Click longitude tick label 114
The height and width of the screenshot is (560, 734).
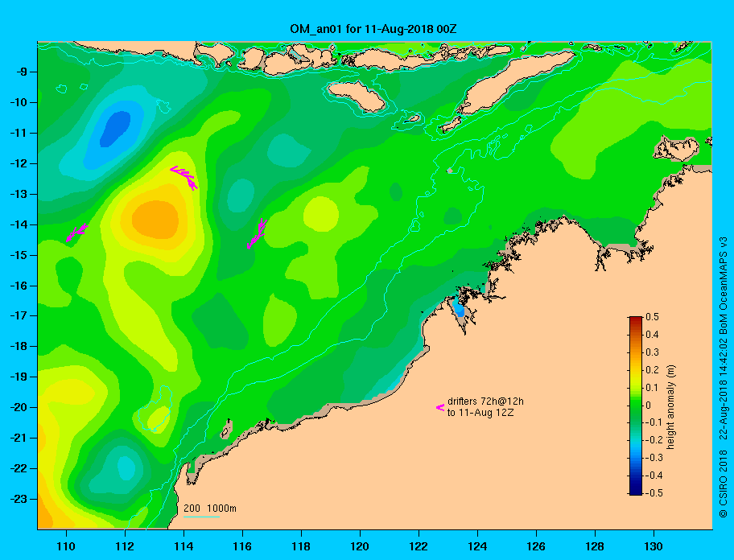183,546
